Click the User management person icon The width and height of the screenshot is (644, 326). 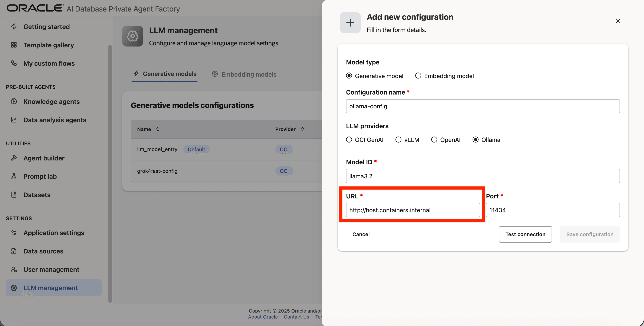(x=14, y=269)
